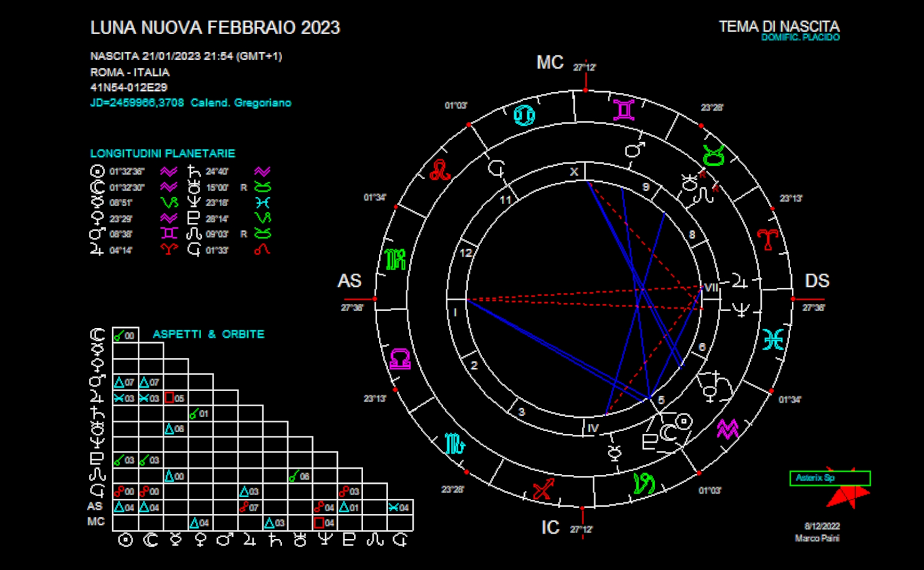
Task: Click the Cancer glyph on the zodiac wheel
Action: pos(524,115)
